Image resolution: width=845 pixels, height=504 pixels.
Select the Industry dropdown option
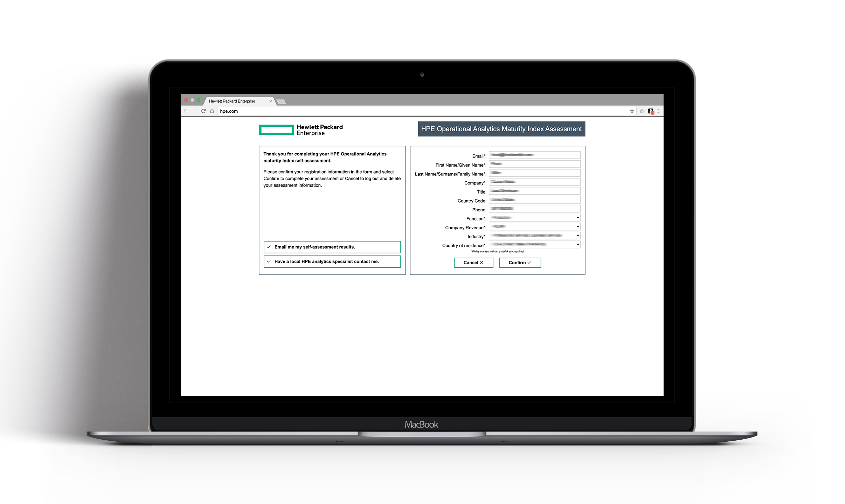(534, 235)
